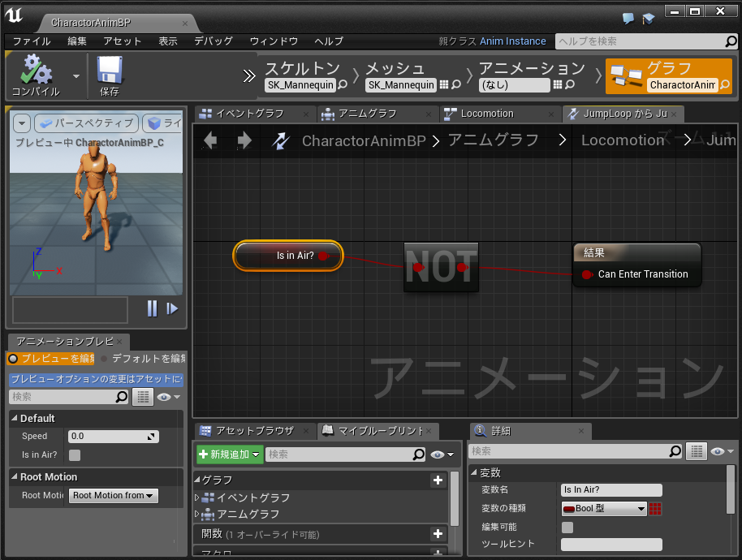Switch to the Locomotion tab
742x560 pixels.
(x=487, y=114)
